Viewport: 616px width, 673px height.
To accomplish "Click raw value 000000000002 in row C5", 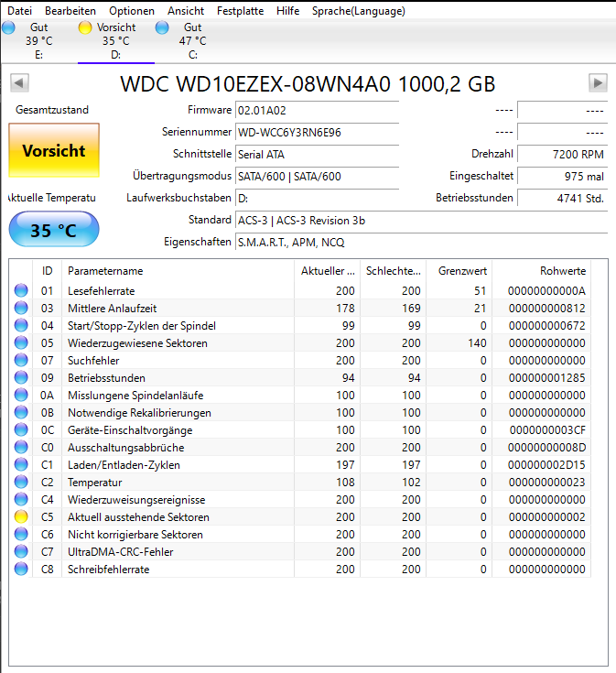I will tap(547, 517).
